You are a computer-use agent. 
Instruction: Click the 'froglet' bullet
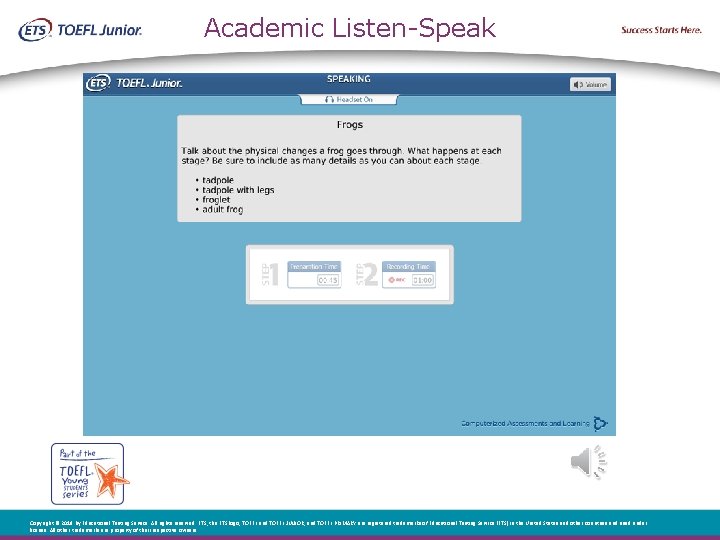click(x=216, y=200)
